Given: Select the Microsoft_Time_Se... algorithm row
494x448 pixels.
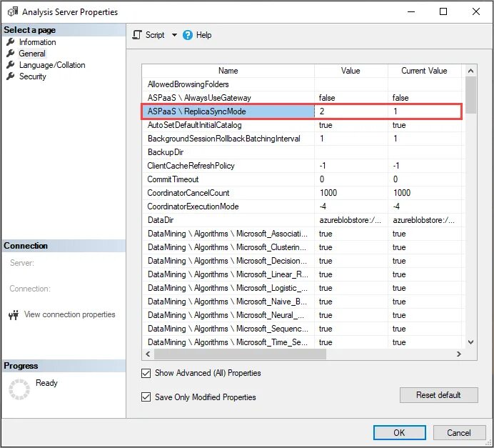Looking at the screenshot, I should click(302, 342).
